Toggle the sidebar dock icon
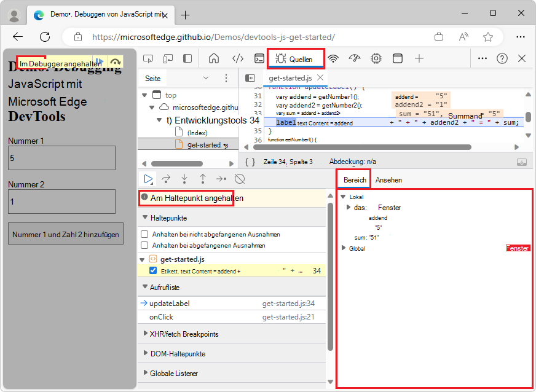Viewport: 536px width, 392px height. pos(187,58)
